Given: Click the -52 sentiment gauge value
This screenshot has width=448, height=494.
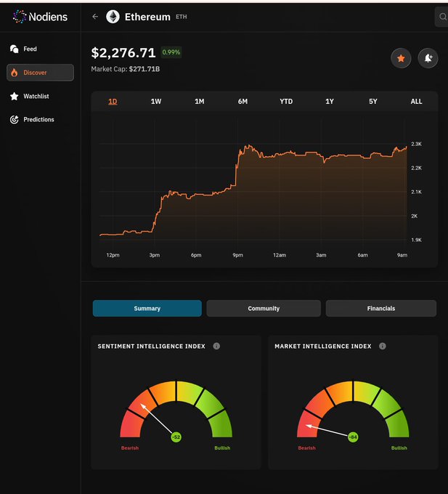Looking at the screenshot, I should (x=176, y=437).
